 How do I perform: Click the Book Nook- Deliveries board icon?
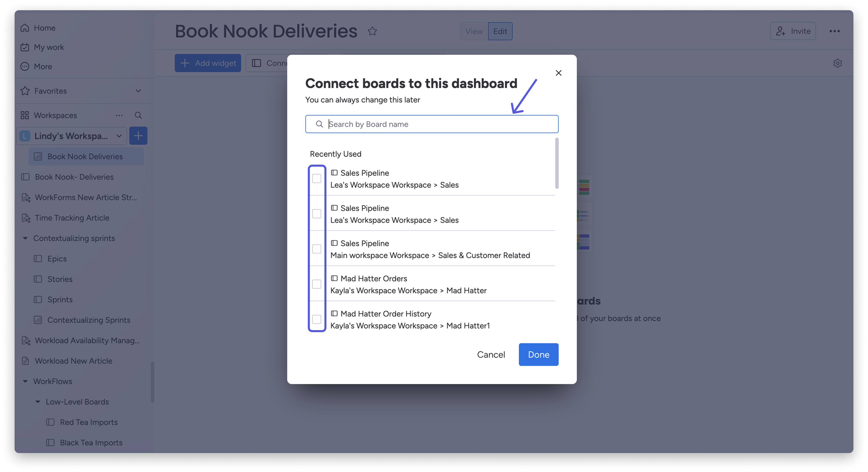(x=25, y=177)
